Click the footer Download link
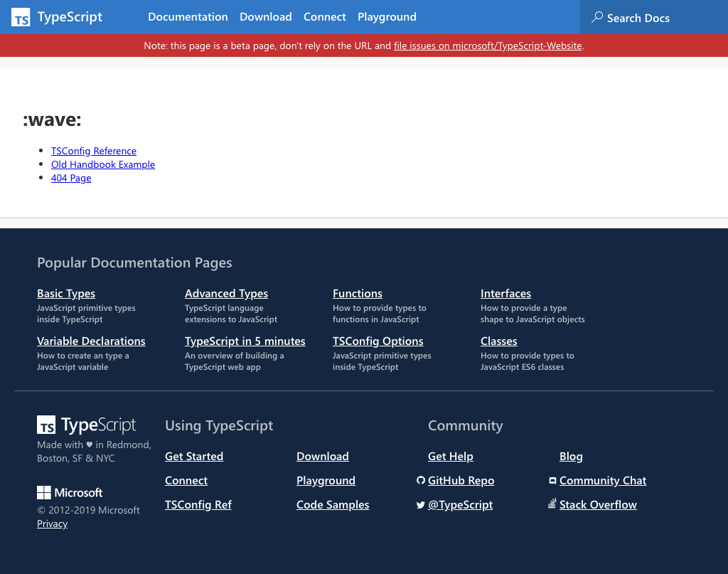 click(323, 457)
